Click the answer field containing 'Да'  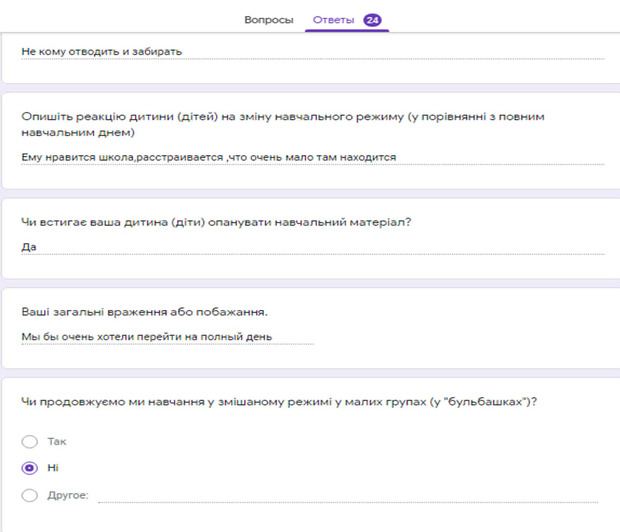coord(29,245)
